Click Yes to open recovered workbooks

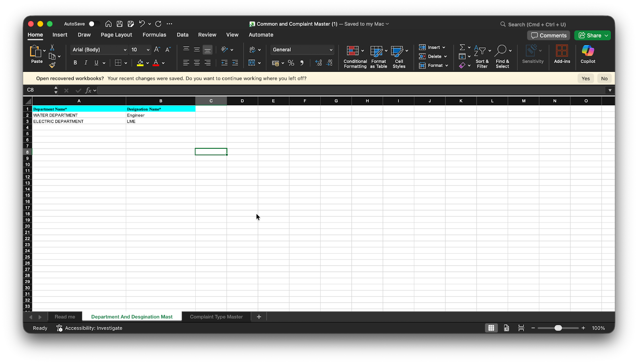tap(585, 79)
